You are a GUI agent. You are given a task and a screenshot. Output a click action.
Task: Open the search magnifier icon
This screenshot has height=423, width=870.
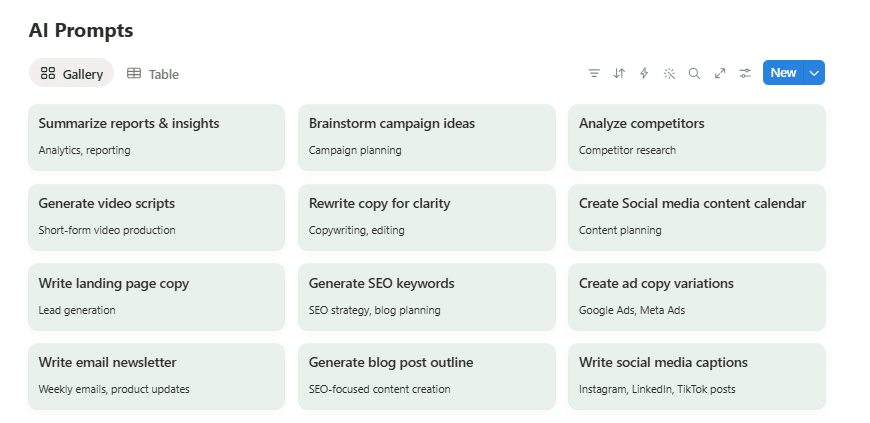(694, 73)
